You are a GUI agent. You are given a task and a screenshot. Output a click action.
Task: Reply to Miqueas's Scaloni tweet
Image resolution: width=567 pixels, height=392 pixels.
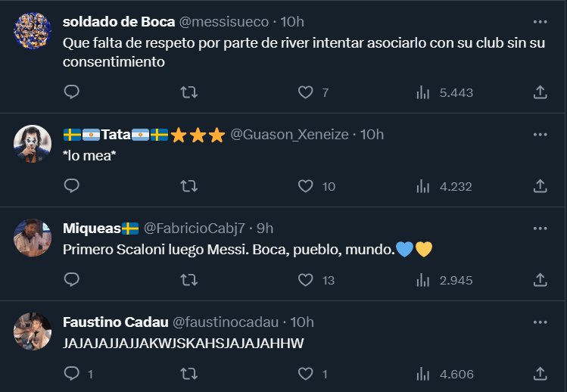(x=72, y=280)
